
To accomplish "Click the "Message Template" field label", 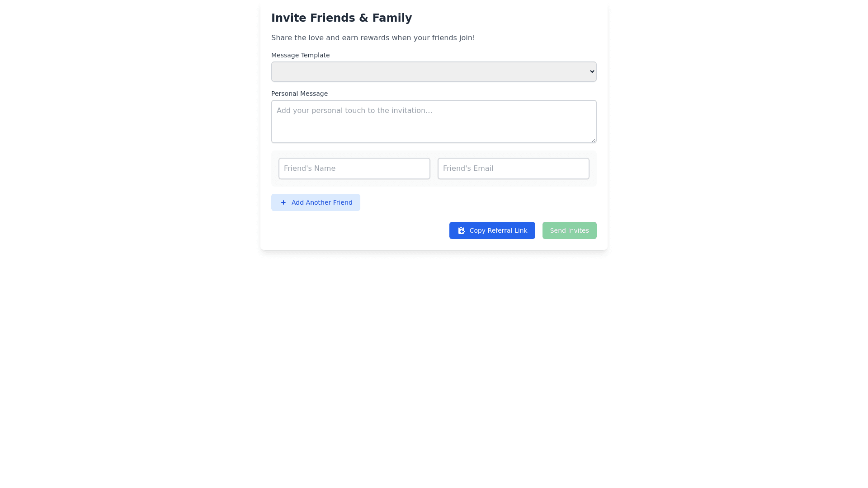I will pyautogui.click(x=300, y=55).
